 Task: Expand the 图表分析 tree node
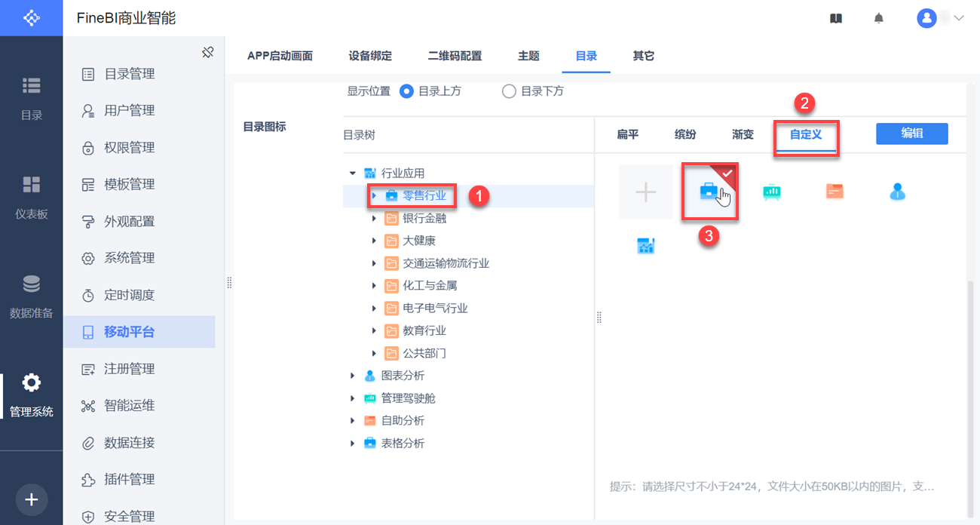point(352,376)
